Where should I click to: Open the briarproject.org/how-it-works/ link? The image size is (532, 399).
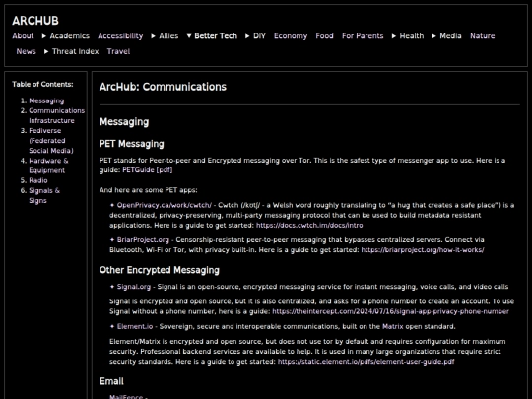423,249
